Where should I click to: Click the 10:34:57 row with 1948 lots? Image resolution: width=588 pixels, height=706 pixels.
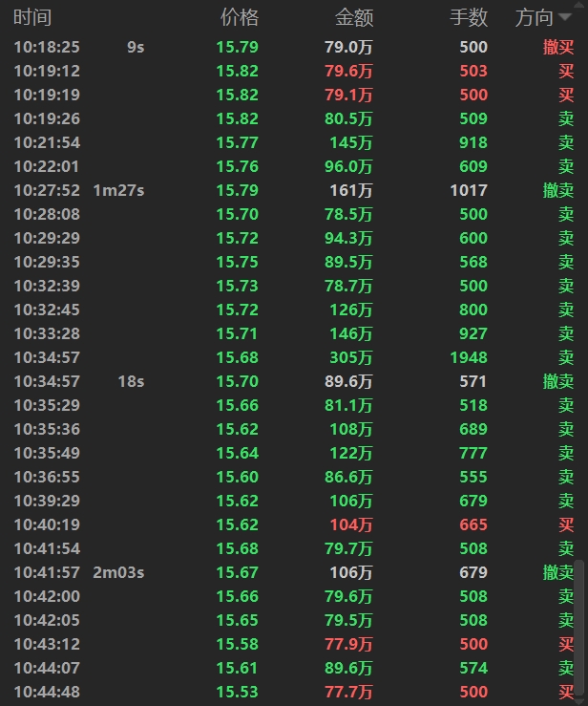coord(286,357)
